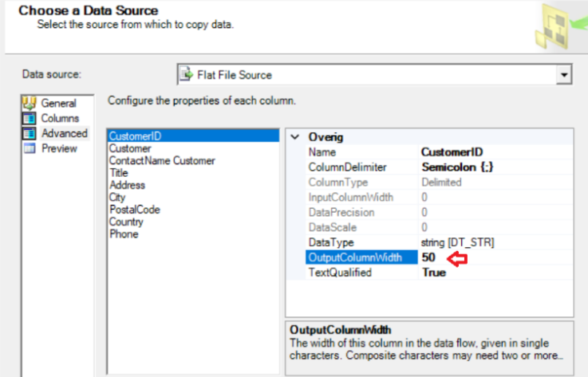
Task: Select the ColumnDelimiter Semicolon value
Action: click(457, 167)
